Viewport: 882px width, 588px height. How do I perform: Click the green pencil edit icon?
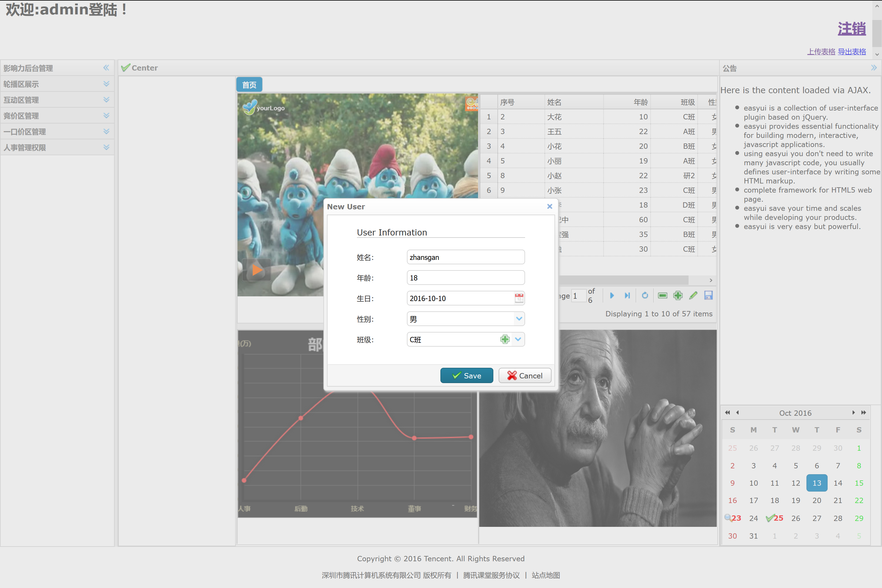[693, 295]
